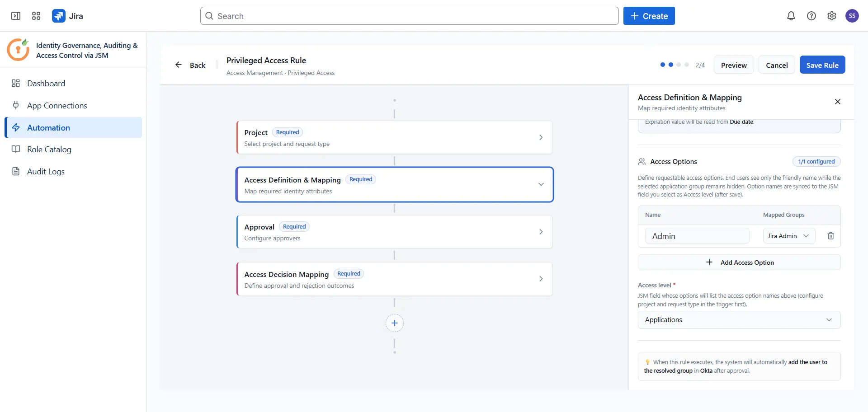The height and width of the screenshot is (412, 868).
Task: Focus the Search field
Action: click(x=410, y=16)
